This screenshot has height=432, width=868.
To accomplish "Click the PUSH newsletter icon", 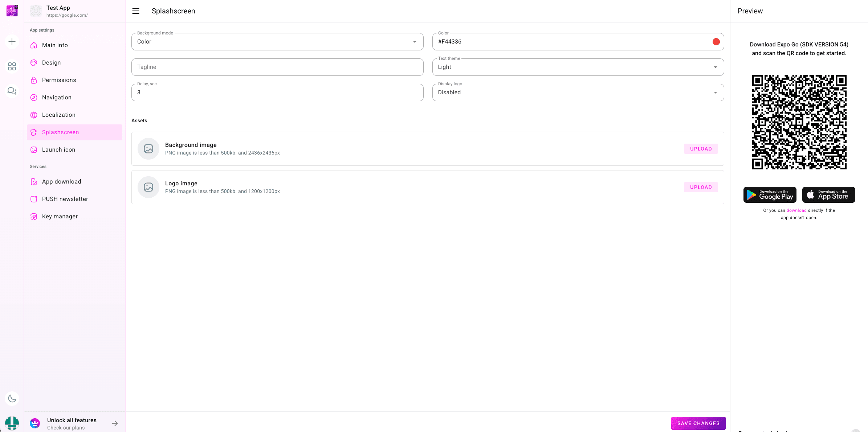I will [34, 199].
